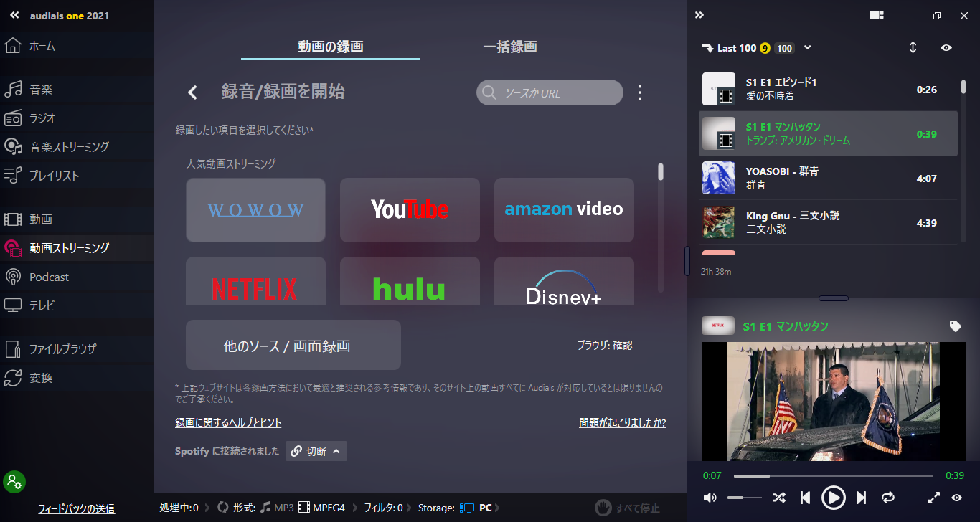This screenshot has height=522, width=980.
Task: Open ファイルブラウザ file browser
Action: [76, 349]
